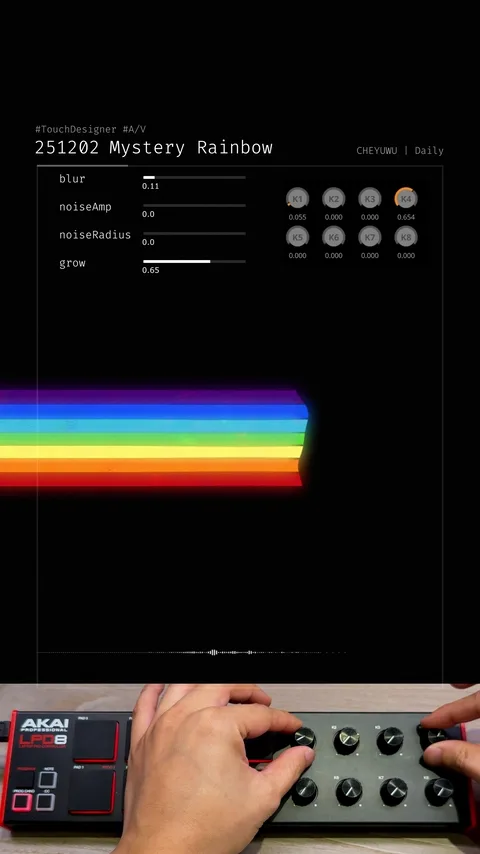Click the K4 knob with orange arc
The height and width of the screenshot is (854, 480).
406,198
